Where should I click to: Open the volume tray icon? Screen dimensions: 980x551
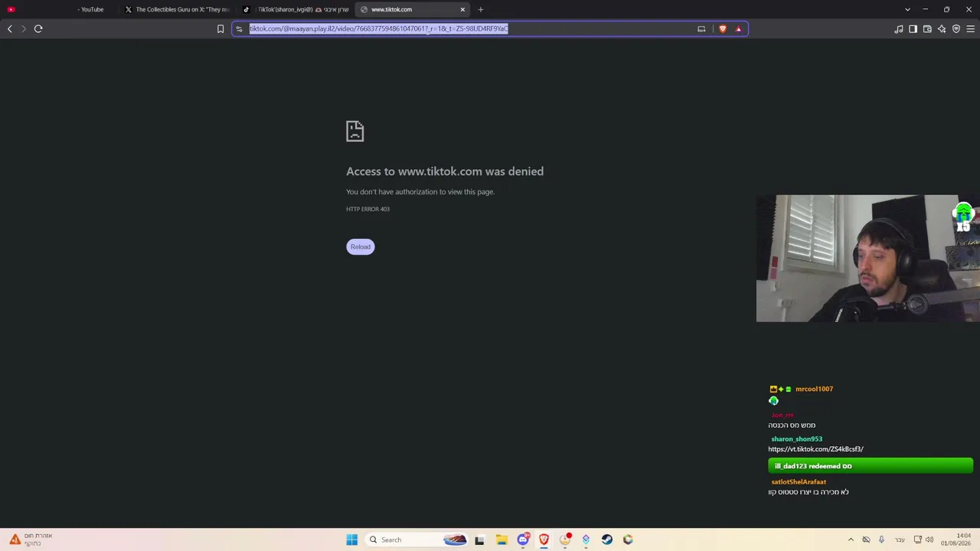pos(929,540)
